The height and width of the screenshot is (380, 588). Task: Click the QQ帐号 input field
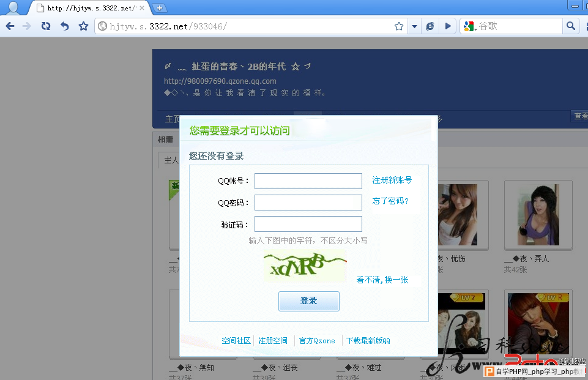tap(308, 181)
